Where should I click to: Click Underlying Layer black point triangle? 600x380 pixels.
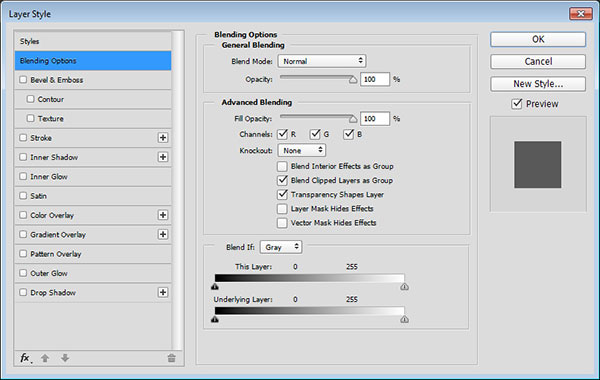pyautogui.click(x=215, y=319)
